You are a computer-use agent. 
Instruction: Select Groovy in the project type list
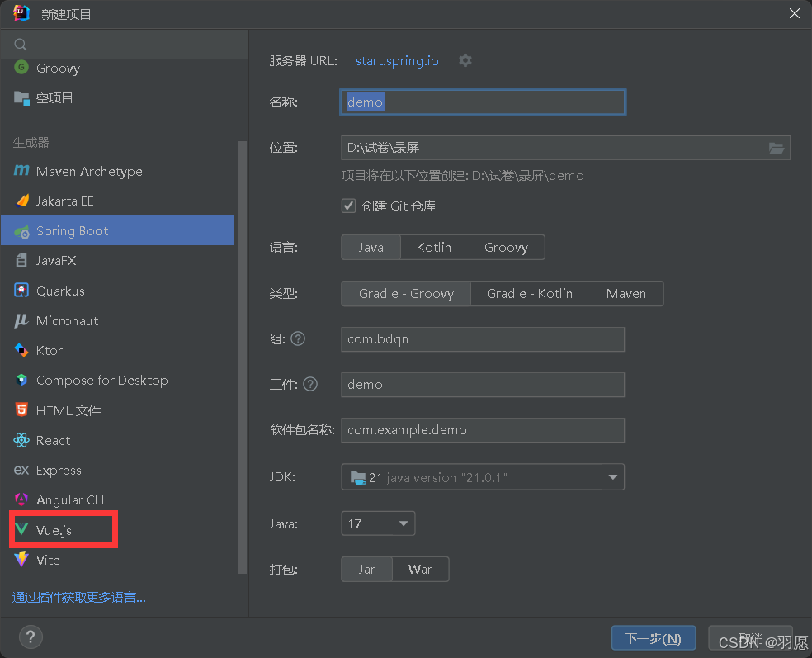click(117, 68)
